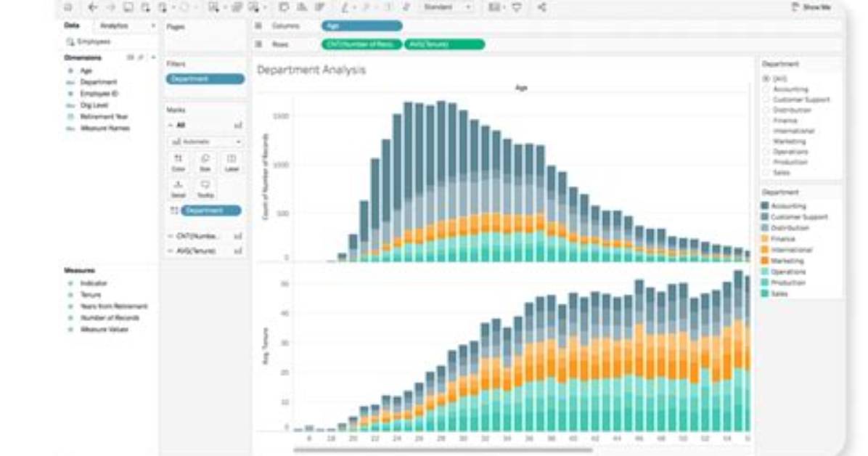Select the (All) department filter radio button
868x456 pixels.
click(766, 79)
